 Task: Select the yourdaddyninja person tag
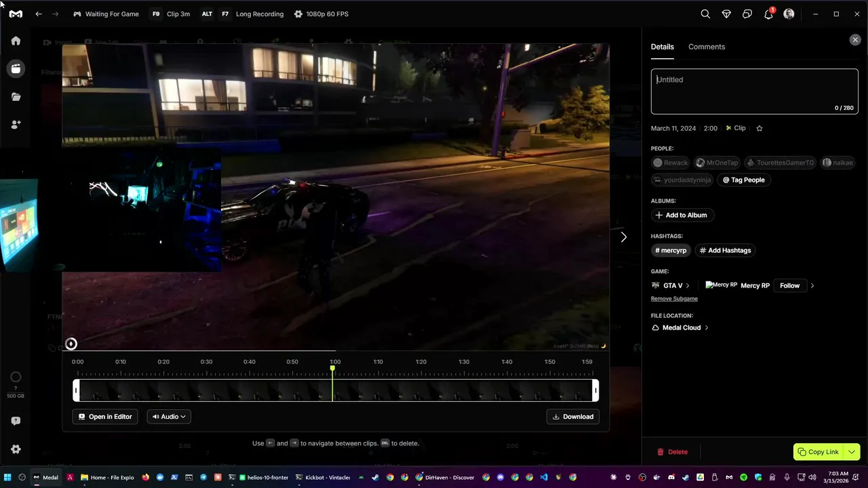[x=682, y=180]
